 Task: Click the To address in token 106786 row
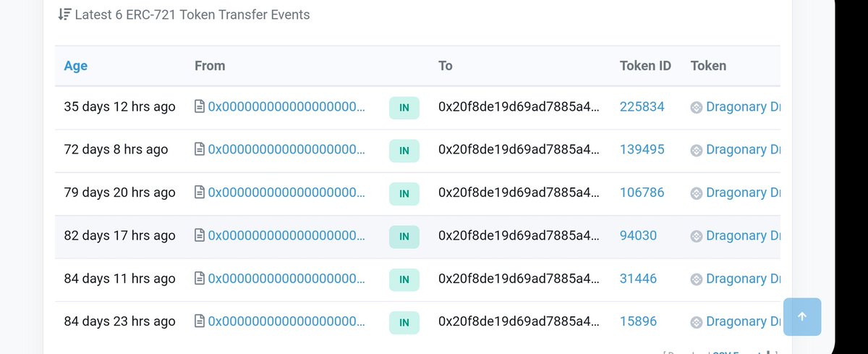point(519,193)
